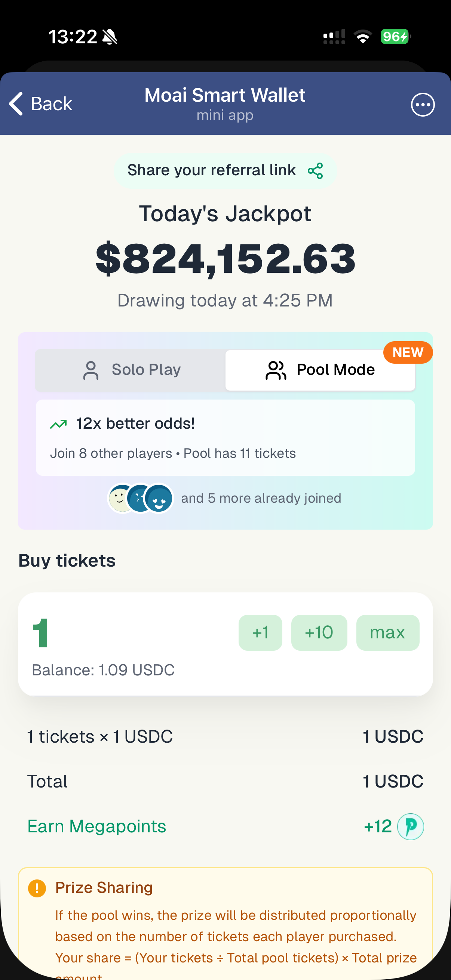Switch to Solo Play tab
This screenshot has height=980, width=451.
(x=131, y=370)
